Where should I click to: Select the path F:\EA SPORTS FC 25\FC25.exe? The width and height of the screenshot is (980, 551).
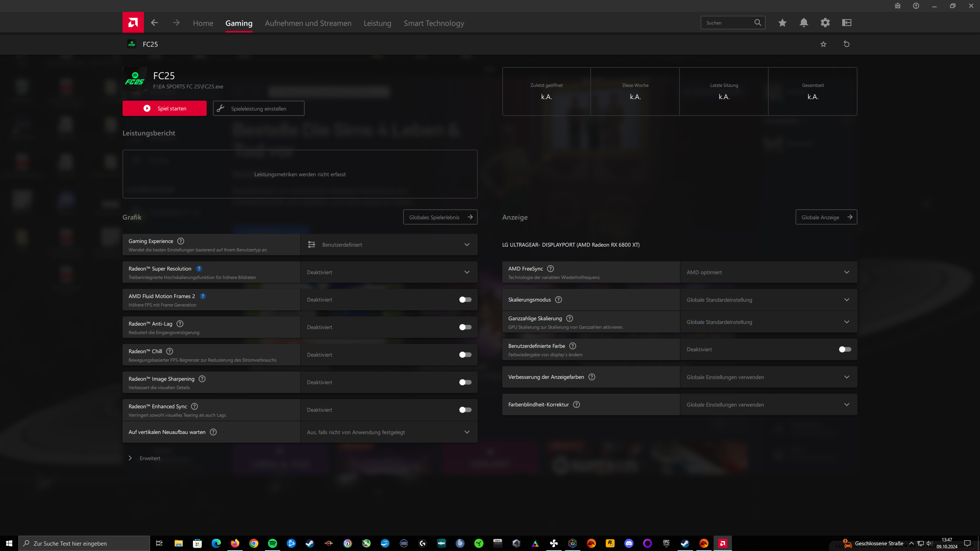(x=188, y=87)
